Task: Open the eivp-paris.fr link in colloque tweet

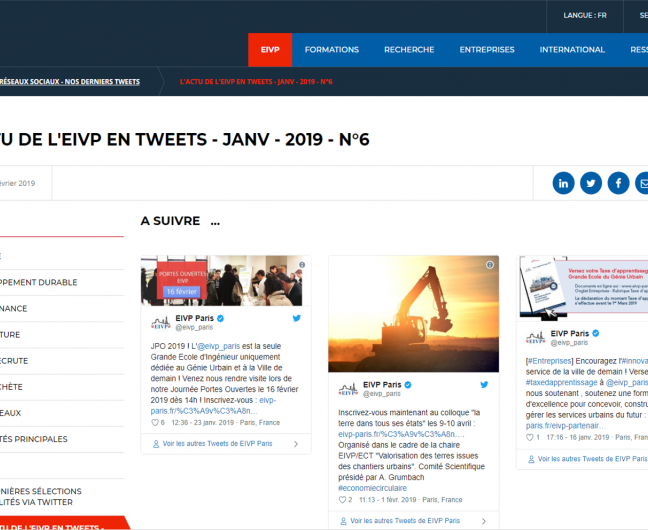Action: point(401,434)
